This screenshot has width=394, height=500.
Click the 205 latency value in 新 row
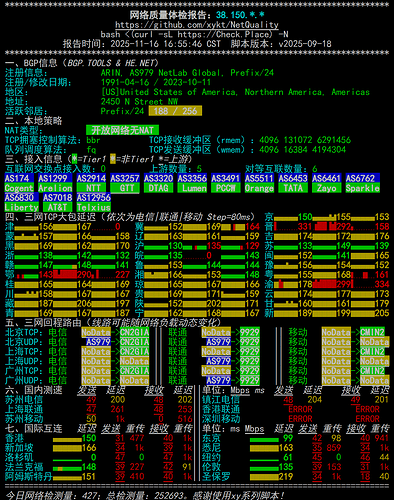(382, 313)
